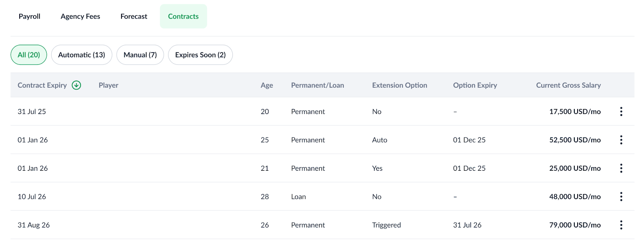This screenshot has width=644, height=242.
Task: Filter by Automatic (13) contracts
Action: [81, 55]
